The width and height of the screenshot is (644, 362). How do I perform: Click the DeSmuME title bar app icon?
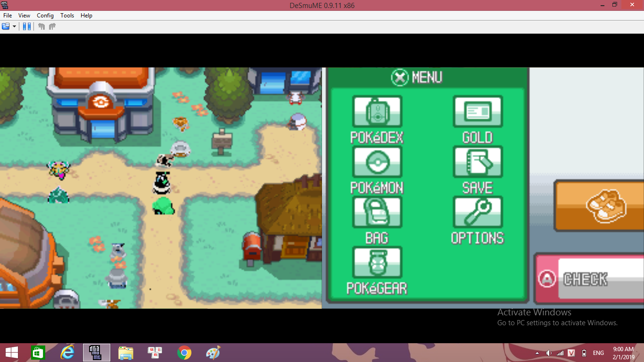5,5
